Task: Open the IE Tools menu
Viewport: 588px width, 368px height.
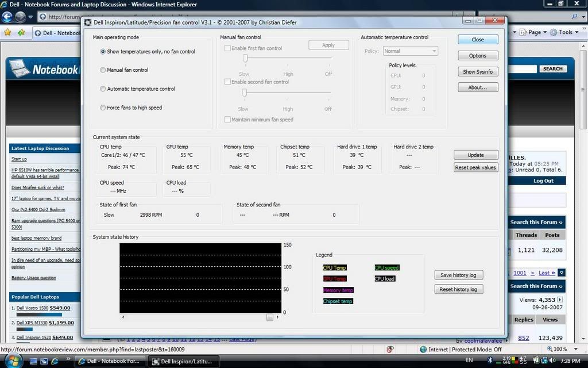Action: pos(564,32)
